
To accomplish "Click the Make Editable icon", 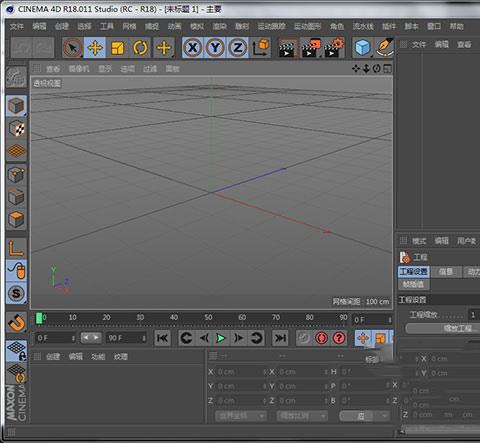I will pos(16,77).
